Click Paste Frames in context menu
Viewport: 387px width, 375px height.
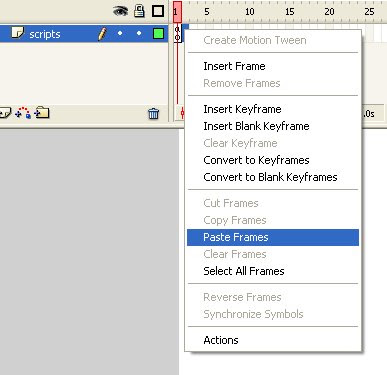click(x=273, y=237)
